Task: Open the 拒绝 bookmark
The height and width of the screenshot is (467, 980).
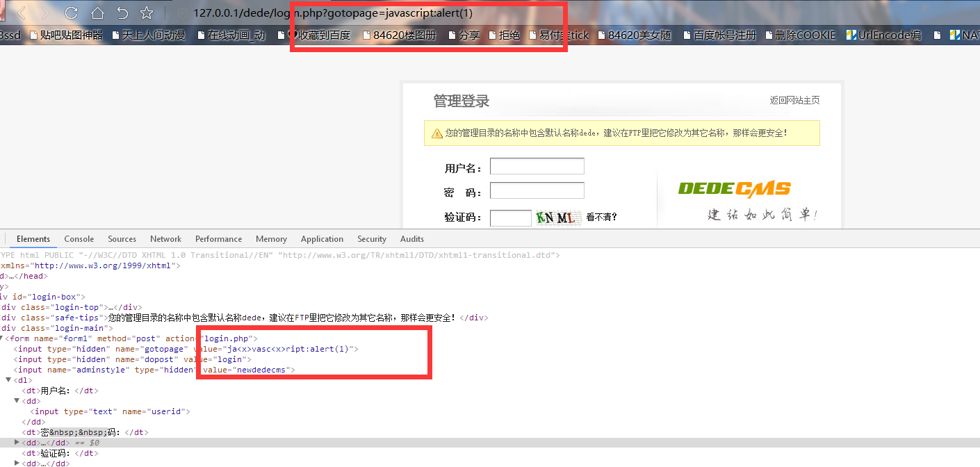Action: click(504, 35)
